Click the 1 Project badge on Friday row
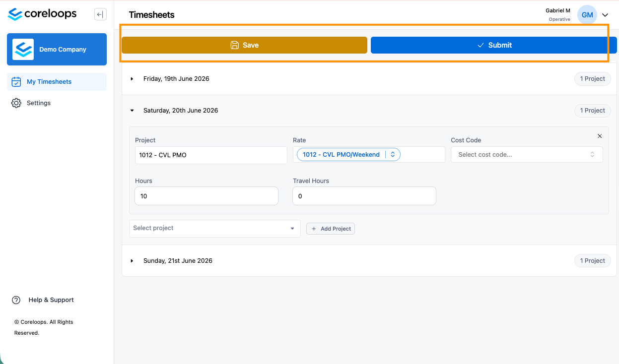Image resolution: width=619 pixels, height=364 pixels. (593, 79)
